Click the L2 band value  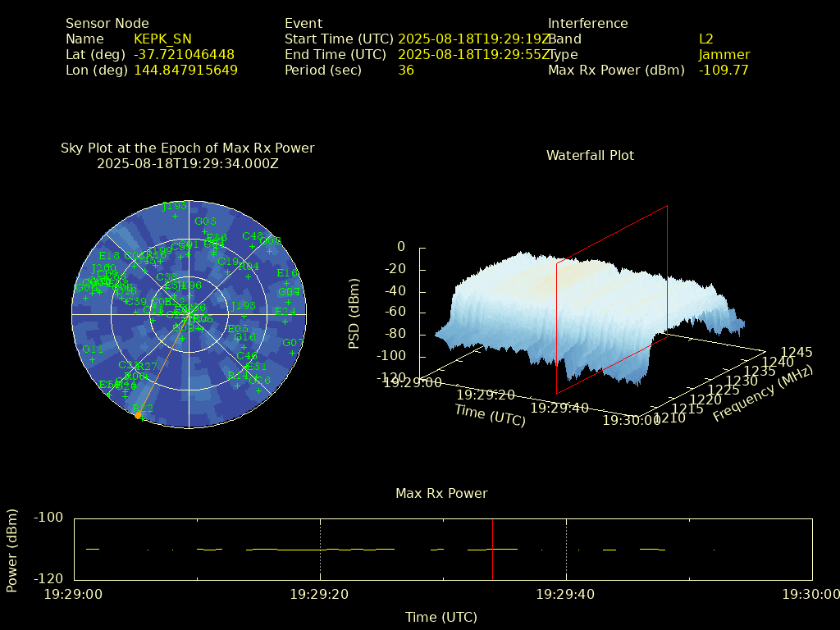coord(705,39)
